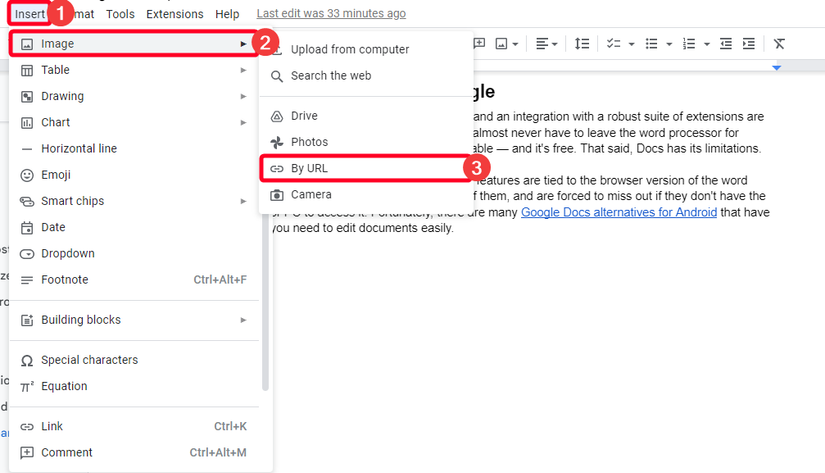
Task: Choose By URL from Image submenu
Action: (x=309, y=168)
